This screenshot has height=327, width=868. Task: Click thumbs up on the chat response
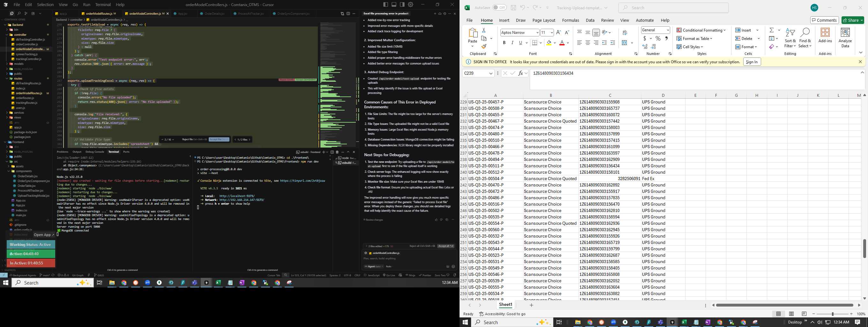point(436,220)
